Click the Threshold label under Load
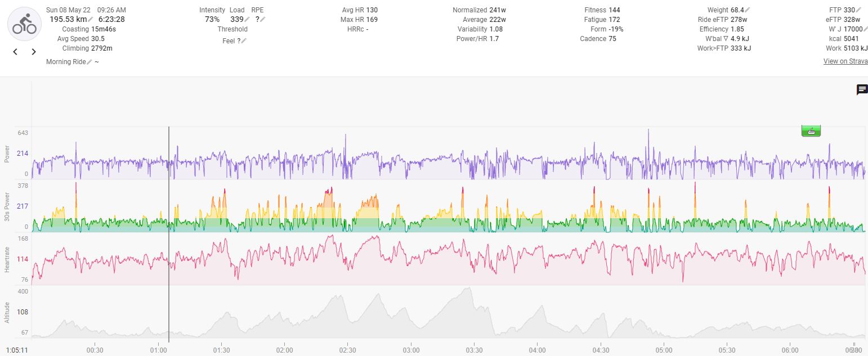The width and height of the screenshot is (868, 356). tap(232, 29)
